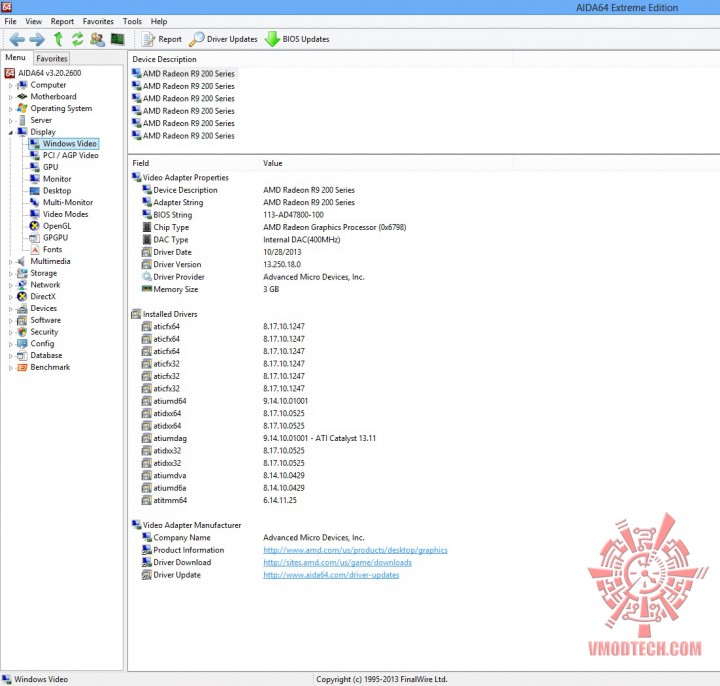The height and width of the screenshot is (686, 720).
Task: Select the atiumdag driver row
Action: [x=259, y=438]
